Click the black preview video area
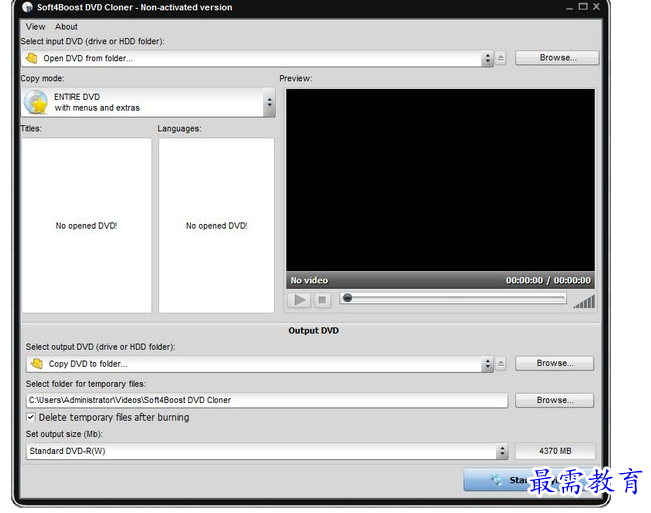 [x=440, y=180]
